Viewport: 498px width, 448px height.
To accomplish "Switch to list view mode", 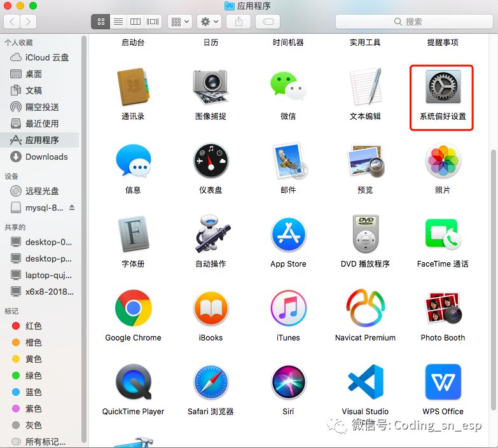I will pyautogui.click(x=118, y=22).
